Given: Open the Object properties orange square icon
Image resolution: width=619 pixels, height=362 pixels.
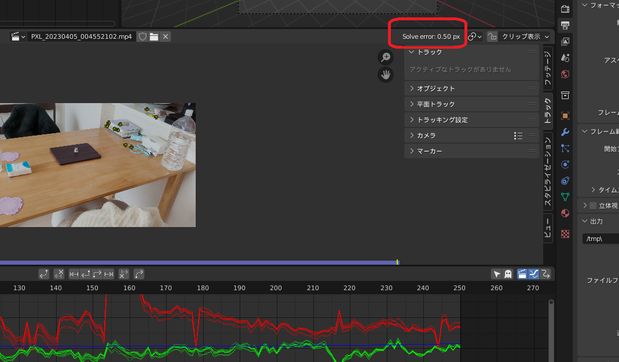Looking at the screenshot, I should 565,116.
